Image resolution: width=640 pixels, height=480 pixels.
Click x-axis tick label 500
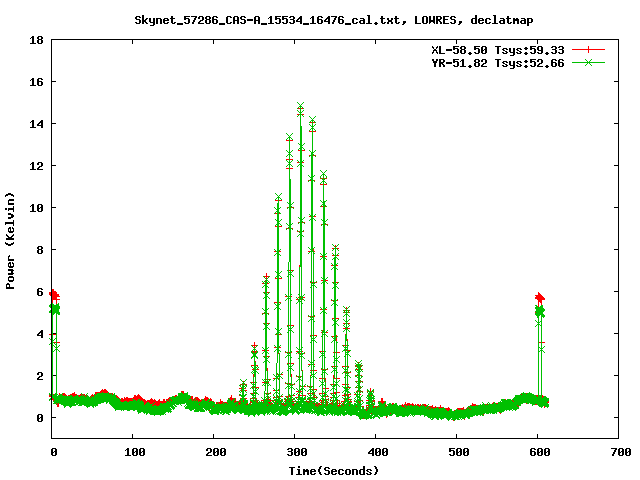click(459, 452)
